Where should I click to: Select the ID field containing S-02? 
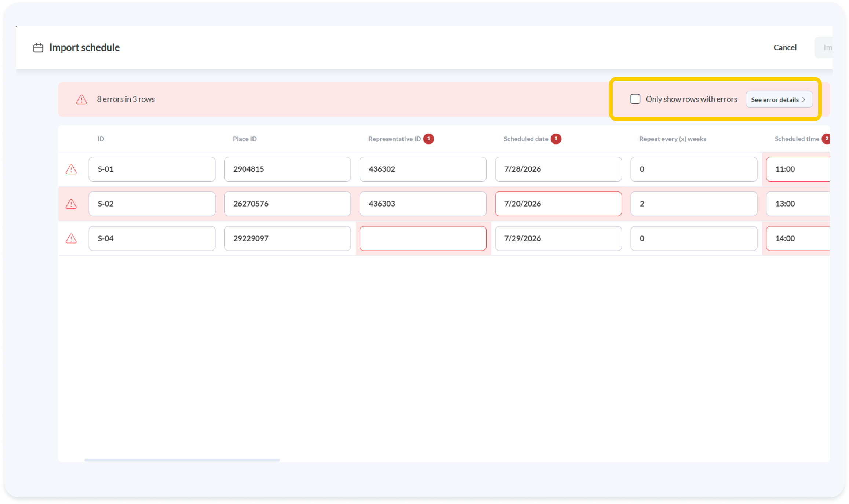(x=152, y=204)
